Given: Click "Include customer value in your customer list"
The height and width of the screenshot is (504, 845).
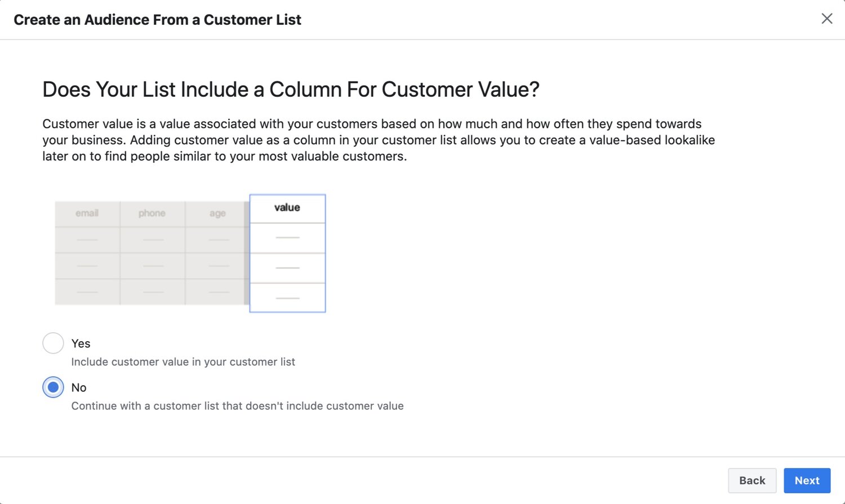Looking at the screenshot, I should point(183,362).
